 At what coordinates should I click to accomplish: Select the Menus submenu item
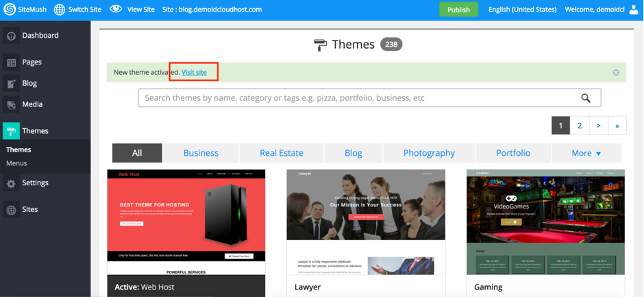[16, 163]
